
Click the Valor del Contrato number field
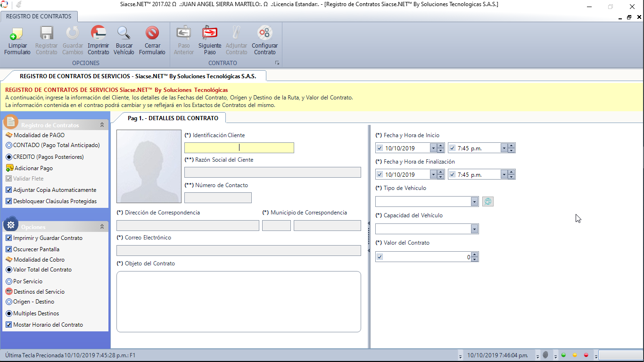click(x=427, y=257)
